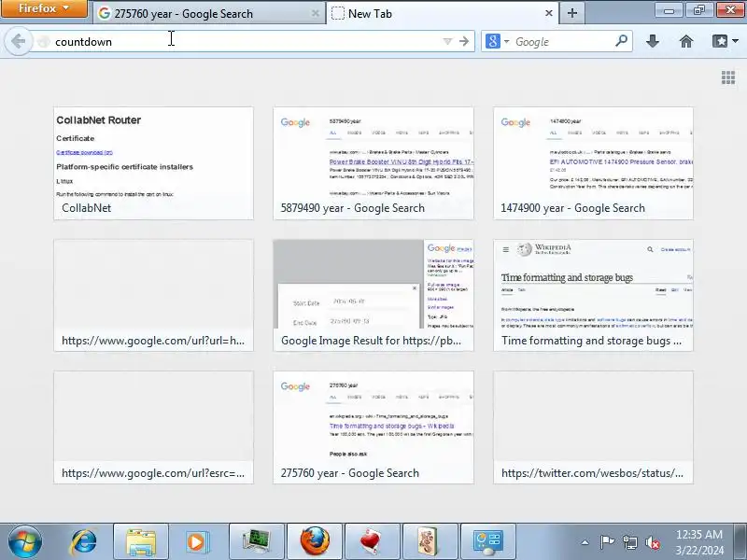This screenshot has height=560, width=747.
Task: Click the Google search input field
Action: click(x=563, y=42)
